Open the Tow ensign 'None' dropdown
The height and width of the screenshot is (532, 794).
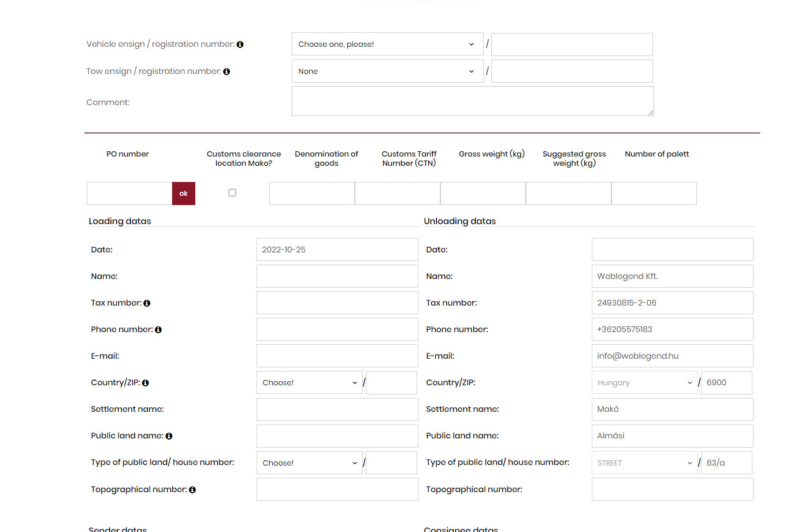pyautogui.click(x=387, y=72)
